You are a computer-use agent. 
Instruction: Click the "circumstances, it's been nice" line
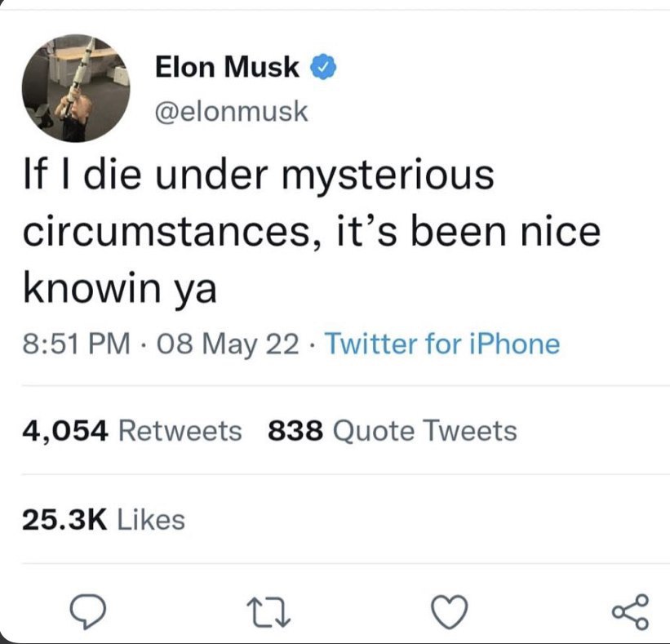pos(310,233)
